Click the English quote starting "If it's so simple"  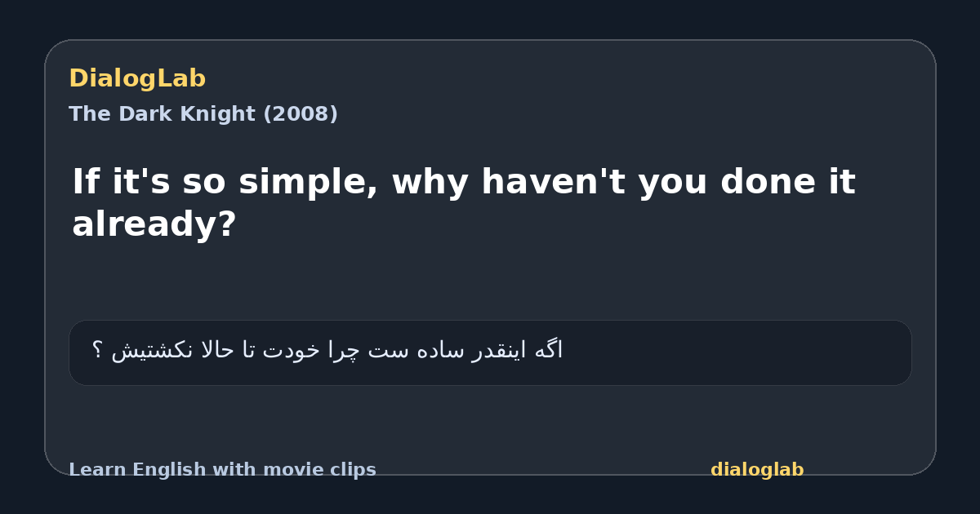pyautogui.click(x=464, y=203)
